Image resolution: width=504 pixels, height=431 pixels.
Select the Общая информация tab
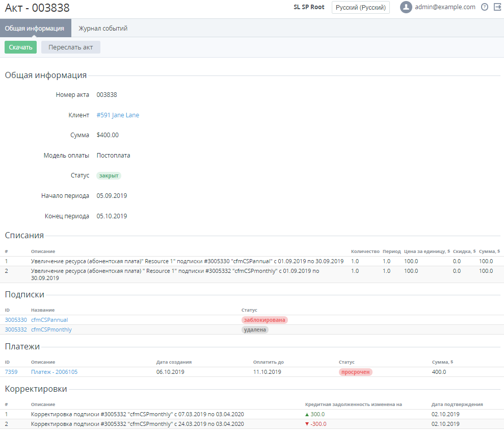(35, 29)
